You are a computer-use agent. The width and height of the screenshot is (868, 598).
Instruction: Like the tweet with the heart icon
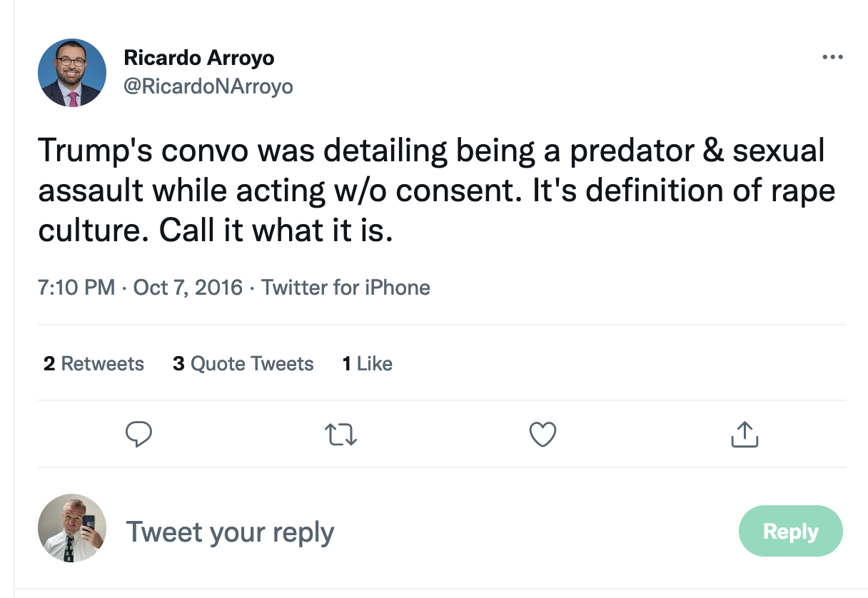(542, 434)
